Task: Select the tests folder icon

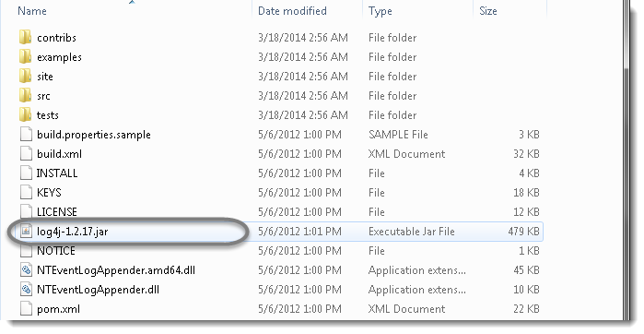Action: 26,114
